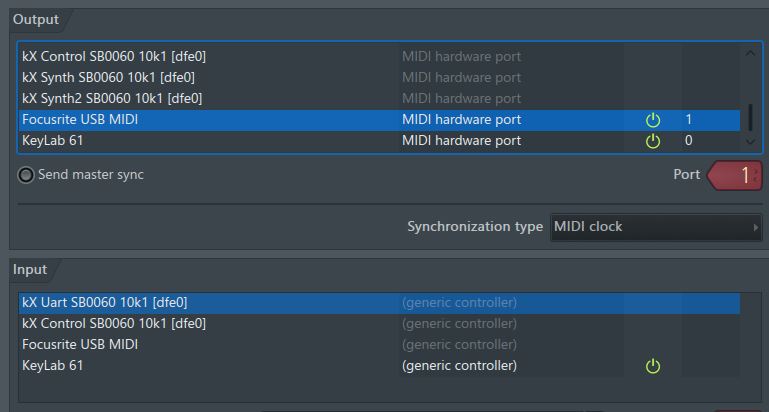Select Focusrite USB MIDI input device

point(379,345)
